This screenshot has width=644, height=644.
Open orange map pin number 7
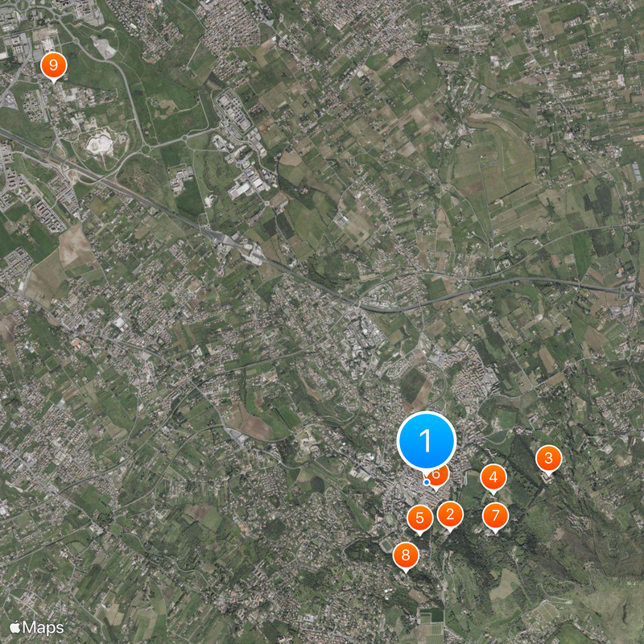tap(495, 517)
